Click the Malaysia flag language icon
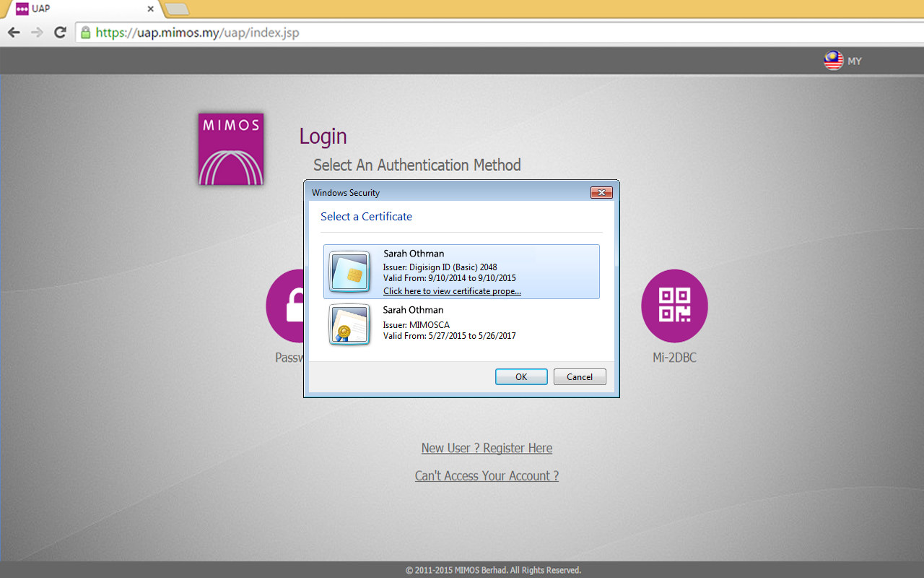The height and width of the screenshot is (578, 924). 834,61
